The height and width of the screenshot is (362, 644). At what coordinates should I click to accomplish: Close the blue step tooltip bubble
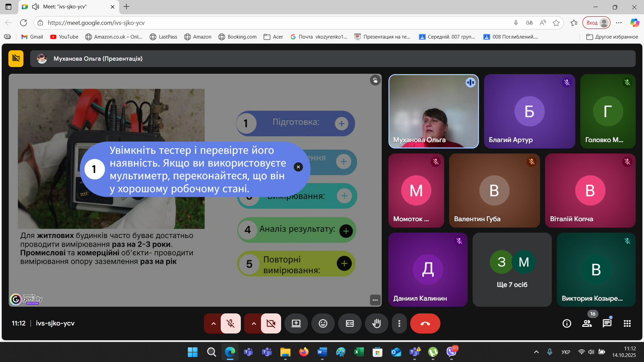tap(298, 167)
